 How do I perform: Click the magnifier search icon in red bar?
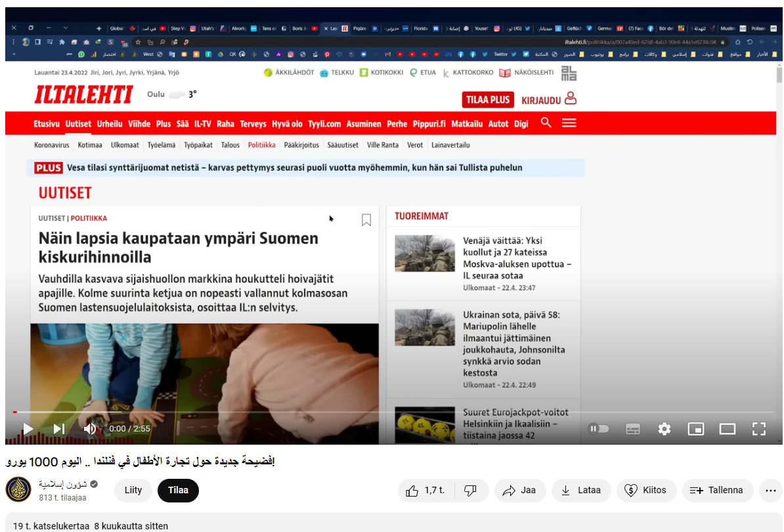[x=546, y=123]
